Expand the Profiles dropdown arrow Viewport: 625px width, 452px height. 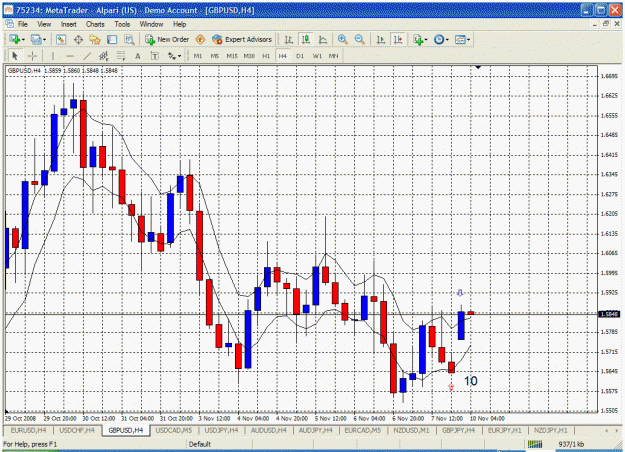(44, 40)
